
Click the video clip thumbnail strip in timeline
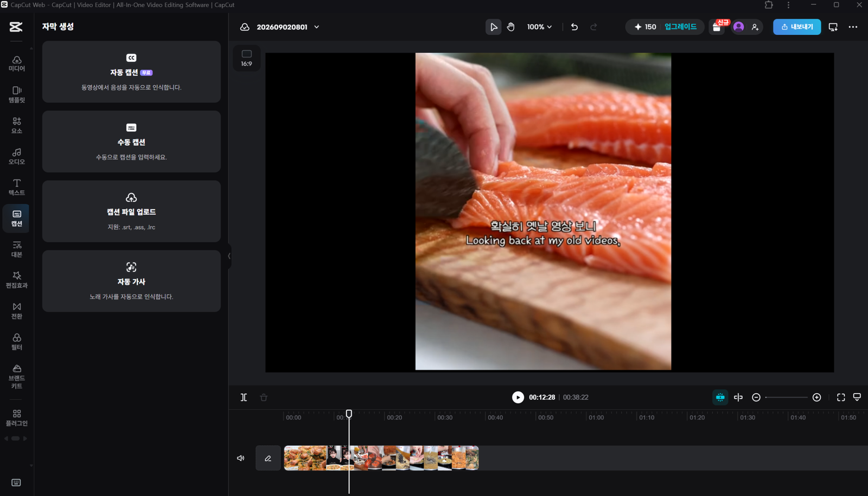381,458
